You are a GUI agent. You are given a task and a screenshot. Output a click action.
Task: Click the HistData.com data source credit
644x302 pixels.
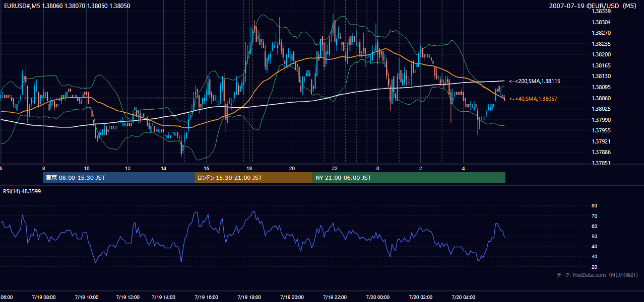[598, 275]
